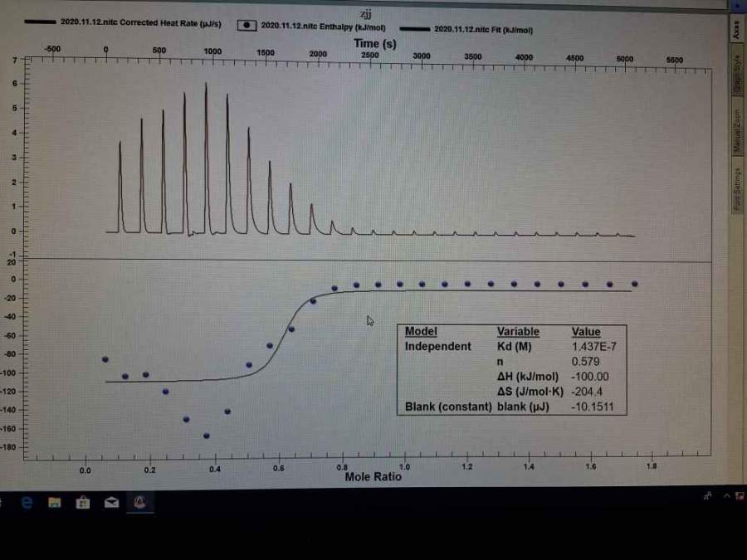Click the tallest heat rate peak
The image size is (747, 560).
[x=206, y=85]
